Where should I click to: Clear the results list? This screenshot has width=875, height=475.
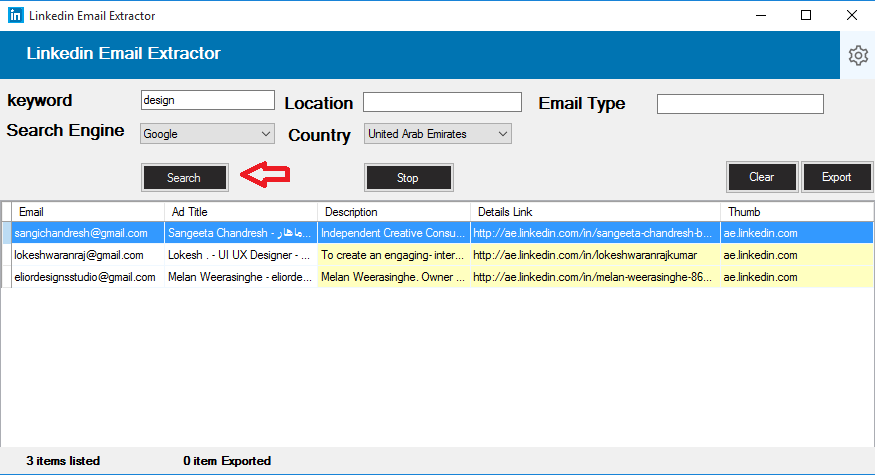point(762,177)
